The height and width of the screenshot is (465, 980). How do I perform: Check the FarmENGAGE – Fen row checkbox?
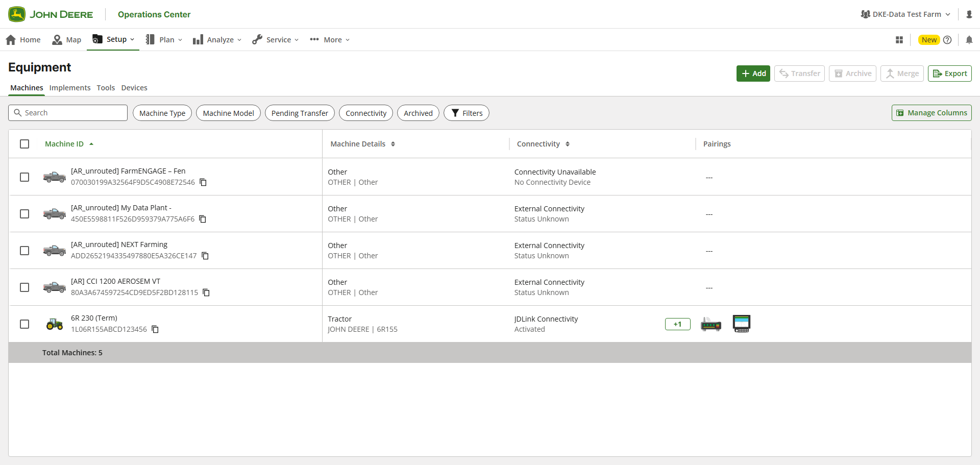(x=24, y=177)
